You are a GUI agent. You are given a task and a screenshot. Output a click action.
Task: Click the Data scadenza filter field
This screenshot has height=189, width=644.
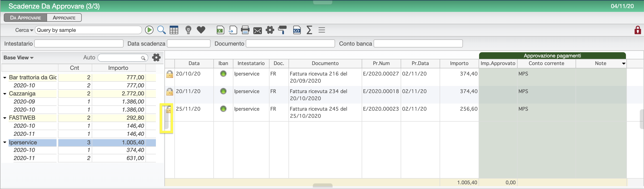(x=188, y=43)
